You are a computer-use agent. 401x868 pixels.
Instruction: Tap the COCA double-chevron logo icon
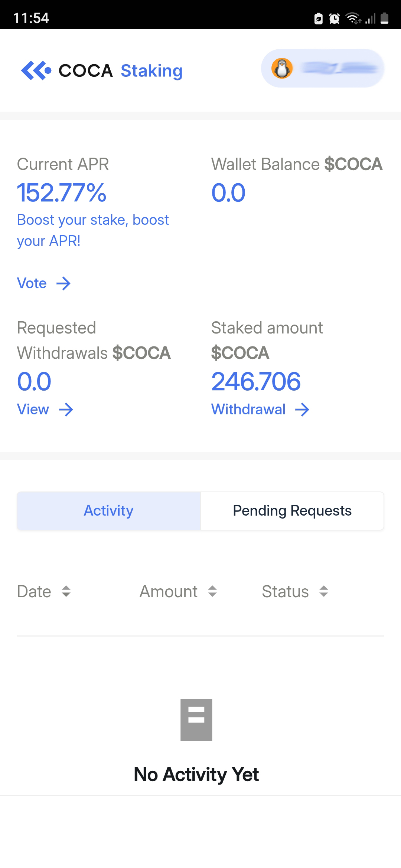[x=36, y=70]
